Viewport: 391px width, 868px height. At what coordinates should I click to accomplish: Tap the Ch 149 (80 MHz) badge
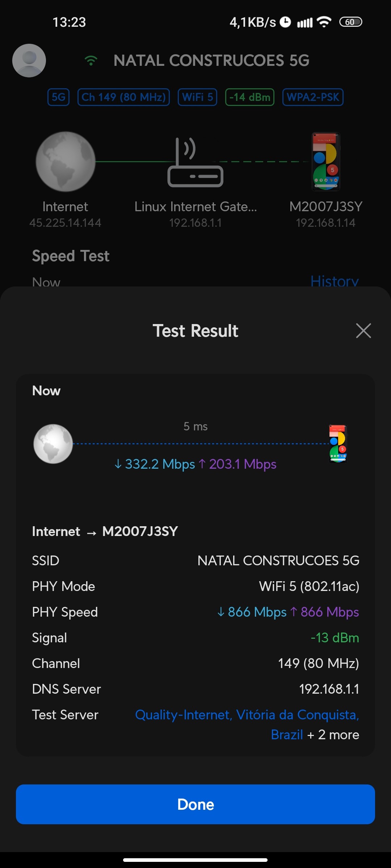tap(123, 97)
